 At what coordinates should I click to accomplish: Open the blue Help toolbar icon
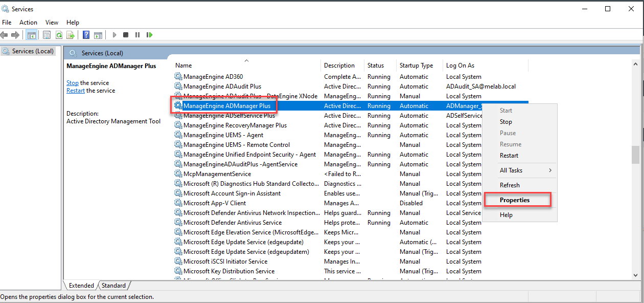click(86, 35)
